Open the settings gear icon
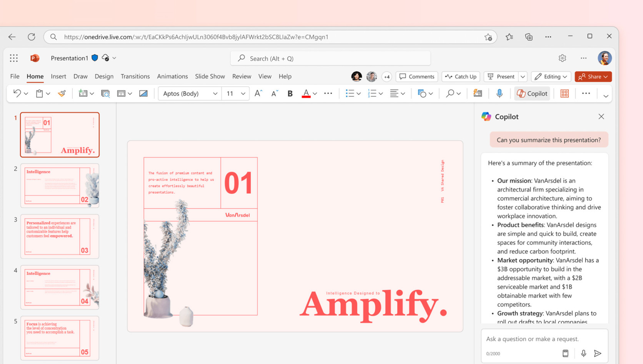 pos(562,58)
